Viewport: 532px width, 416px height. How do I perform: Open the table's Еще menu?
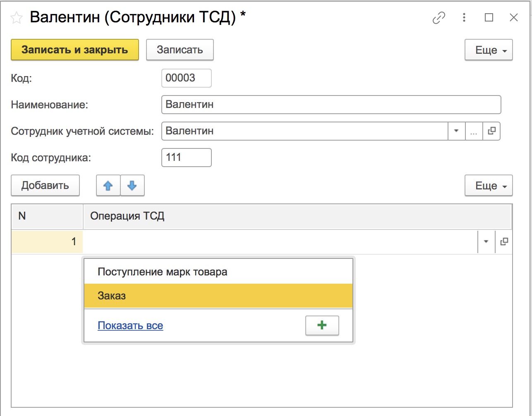(x=489, y=186)
